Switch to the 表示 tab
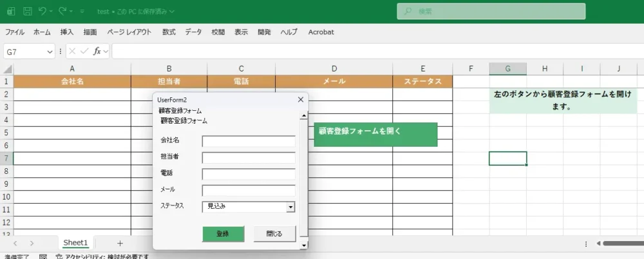Image resolution: width=644 pixels, height=259 pixels. (x=241, y=32)
